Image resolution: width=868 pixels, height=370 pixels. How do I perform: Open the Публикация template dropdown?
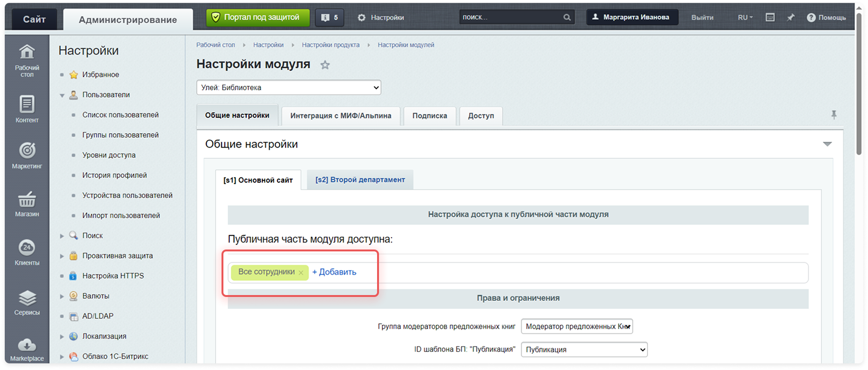pos(584,350)
